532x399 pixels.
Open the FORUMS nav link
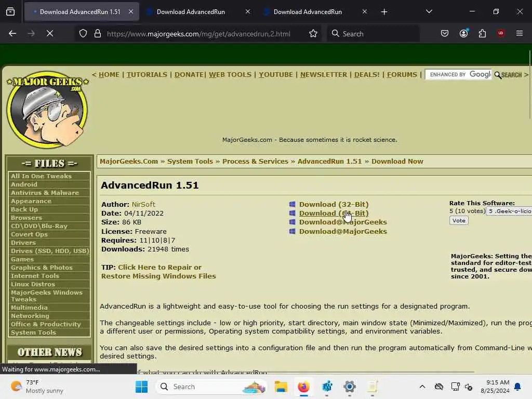point(402,74)
